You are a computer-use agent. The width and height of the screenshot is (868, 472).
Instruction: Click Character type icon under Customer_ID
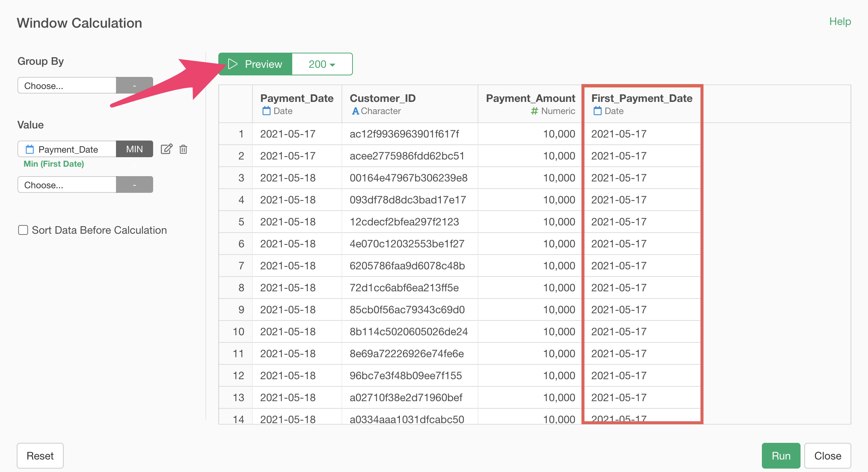pyautogui.click(x=355, y=111)
